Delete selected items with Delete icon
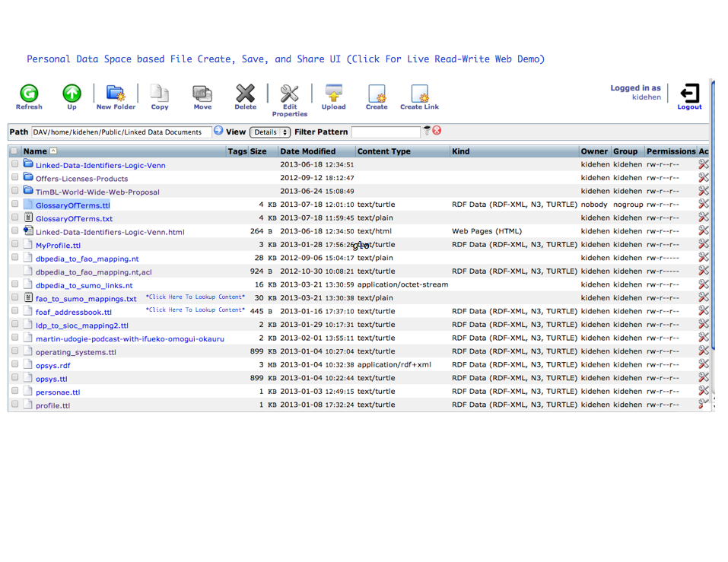Screen dimensions: 728x562 point(245,94)
